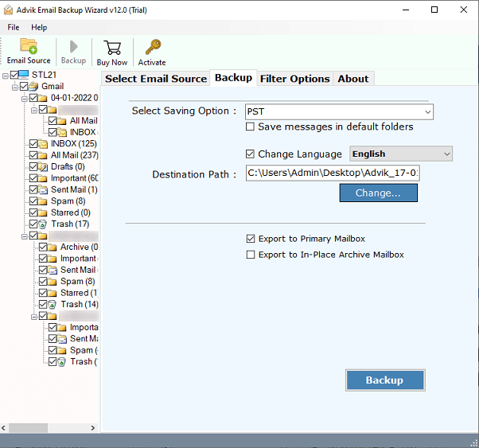Image resolution: width=479 pixels, height=448 pixels.
Task: Click the Sent Mail (1) folder icon
Action: coord(43,189)
